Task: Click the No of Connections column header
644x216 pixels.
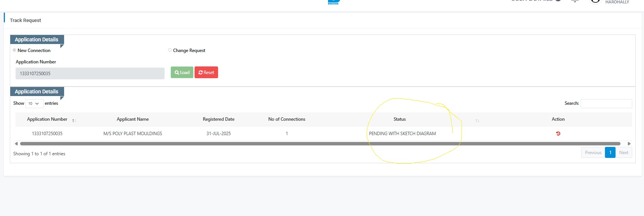Action: [287, 119]
